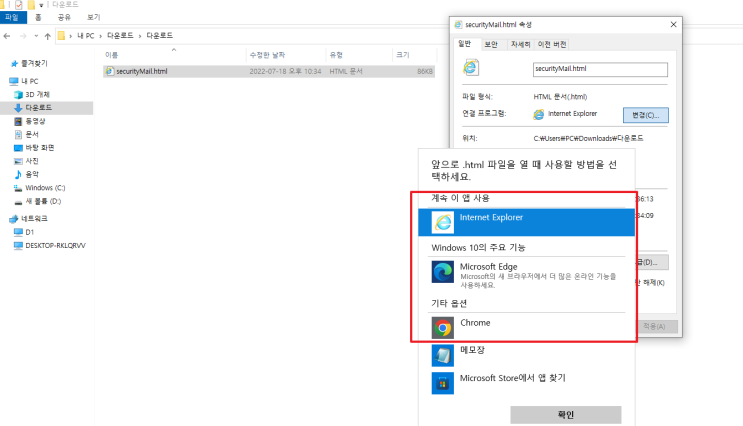Select the 메모장 (Notepad) app icon
Image resolution: width=743 pixels, height=426 pixels.
click(443, 355)
